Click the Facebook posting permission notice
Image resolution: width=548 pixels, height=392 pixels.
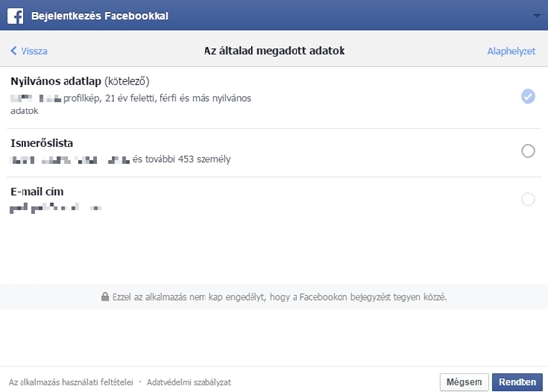pos(279,297)
